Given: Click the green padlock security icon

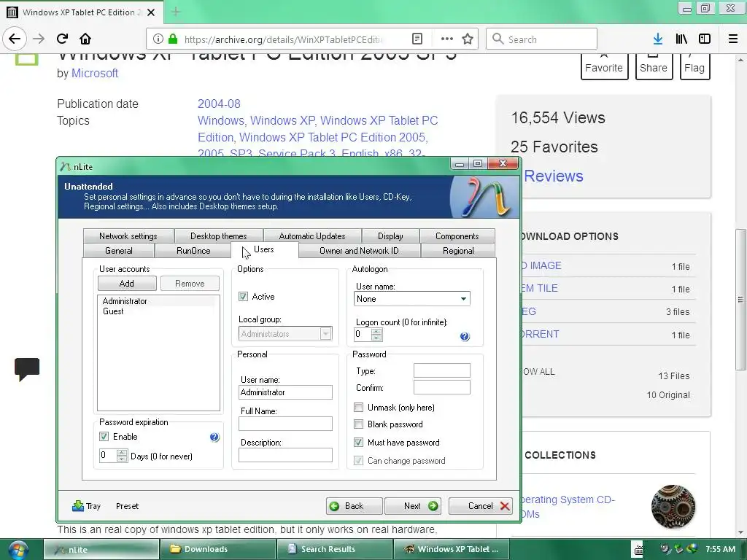Looking at the screenshot, I should click(173, 39).
